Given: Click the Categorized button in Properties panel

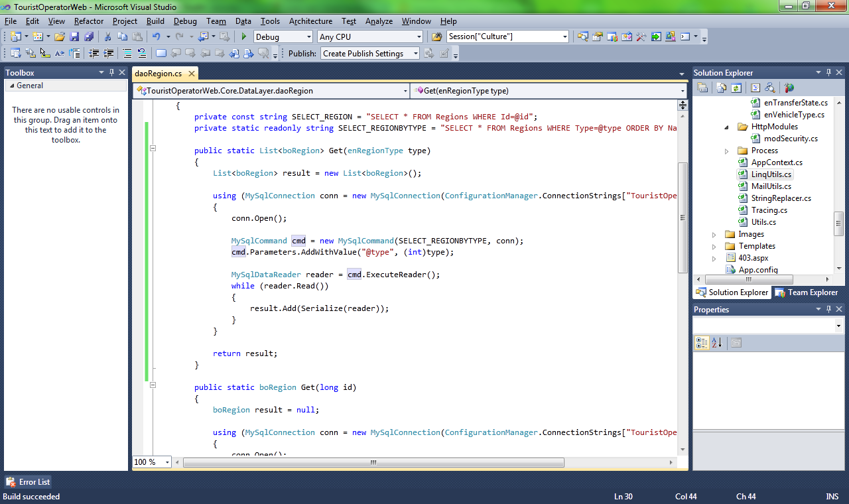Looking at the screenshot, I should coord(702,343).
